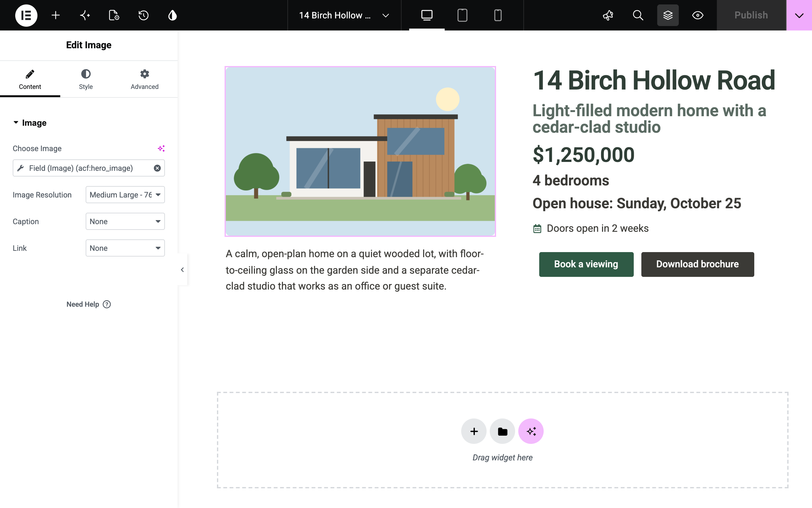Switch to tablet preview mode
The width and height of the screenshot is (812, 508).
tap(462, 15)
